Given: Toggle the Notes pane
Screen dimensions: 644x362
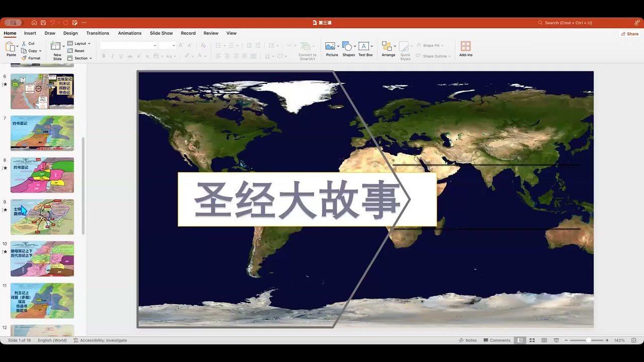Looking at the screenshot, I should (x=468, y=340).
